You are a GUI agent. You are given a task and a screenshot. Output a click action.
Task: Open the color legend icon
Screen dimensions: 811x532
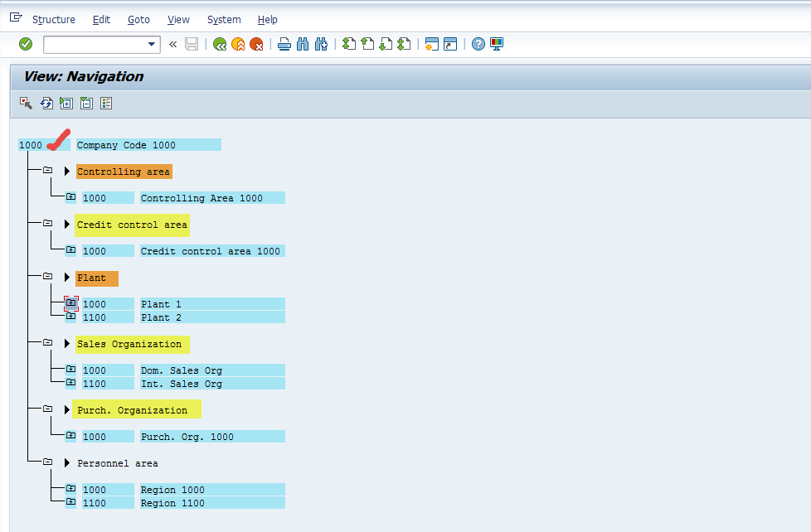[x=106, y=103]
